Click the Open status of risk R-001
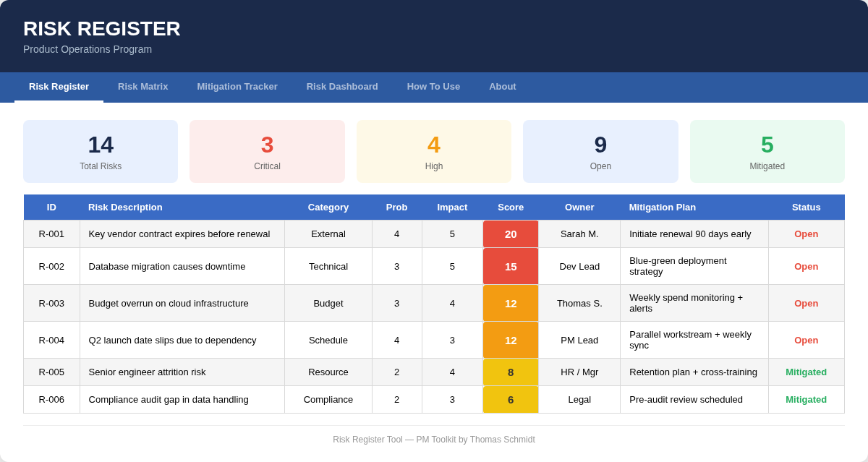 click(x=806, y=234)
